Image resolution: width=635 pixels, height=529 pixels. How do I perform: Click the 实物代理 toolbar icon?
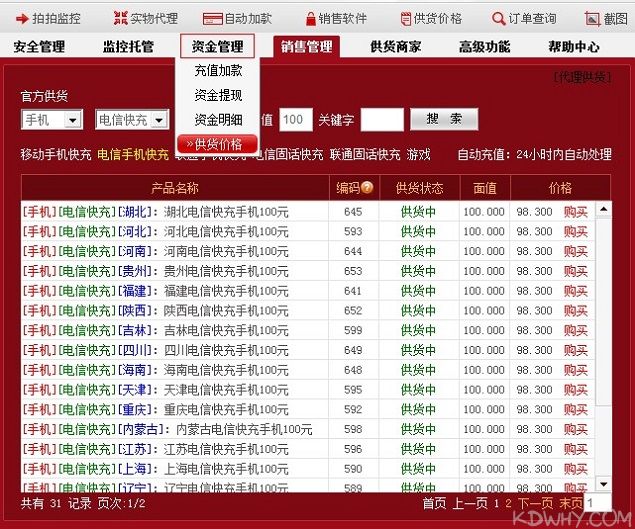tap(120, 18)
